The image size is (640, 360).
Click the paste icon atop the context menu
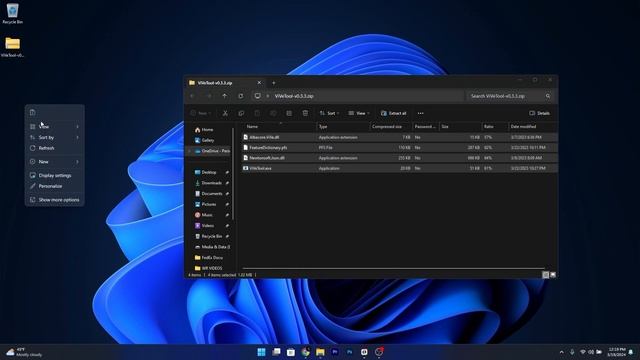pyautogui.click(x=33, y=112)
